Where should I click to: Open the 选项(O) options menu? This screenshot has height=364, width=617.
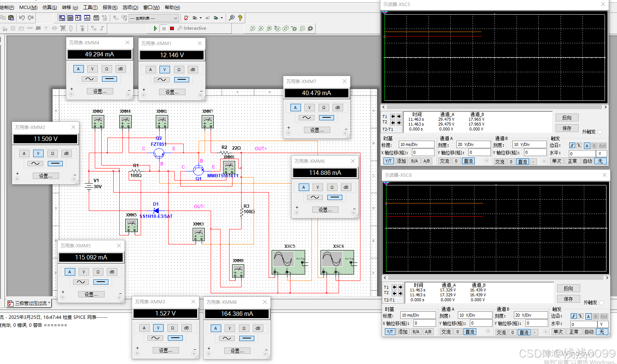click(130, 7)
